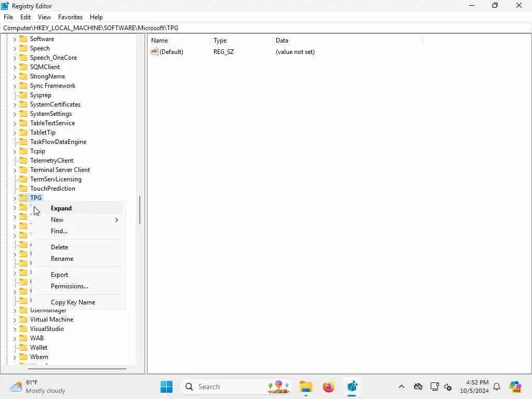This screenshot has height=399, width=532.
Task: Choose Delete in the context menu
Action: [80, 247]
